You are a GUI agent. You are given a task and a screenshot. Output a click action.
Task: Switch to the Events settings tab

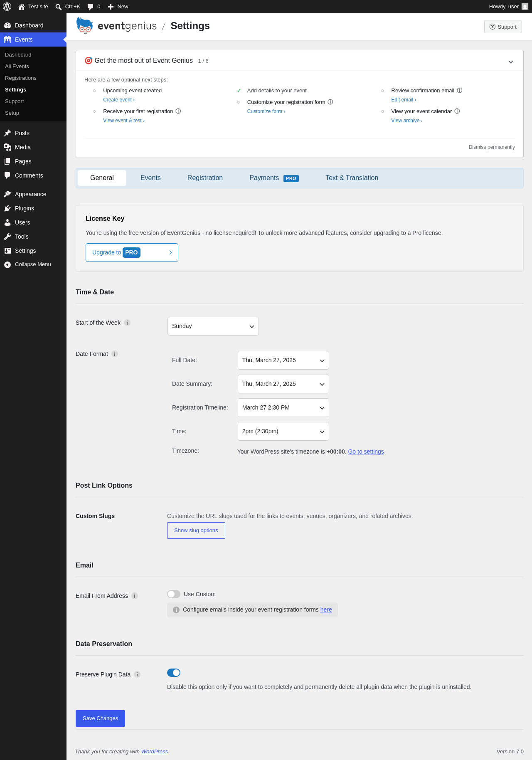pyautogui.click(x=150, y=178)
